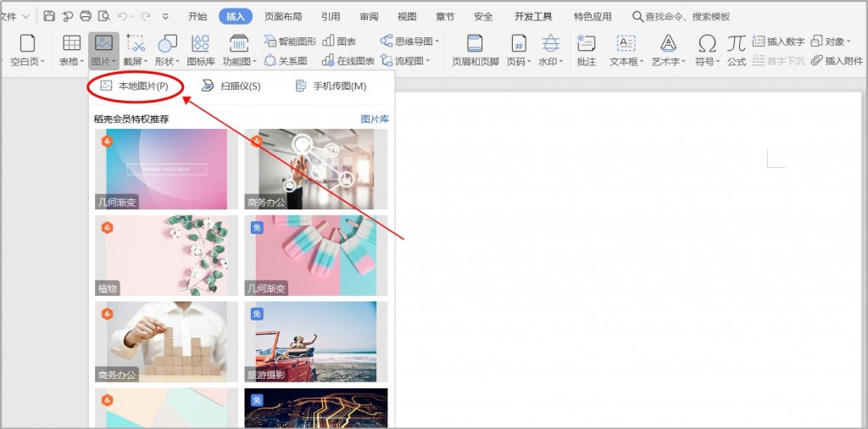Open the 图片库 picture library link
This screenshot has height=429, width=868.
[375, 119]
